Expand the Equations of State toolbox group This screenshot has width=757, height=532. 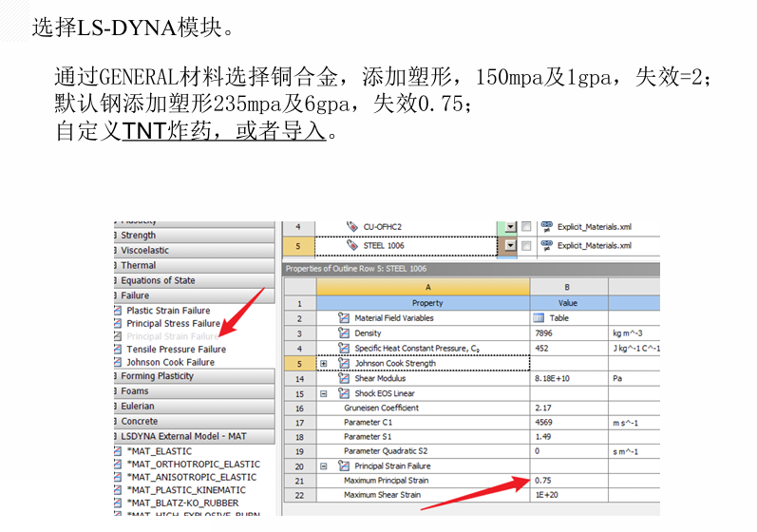(x=115, y=280)
